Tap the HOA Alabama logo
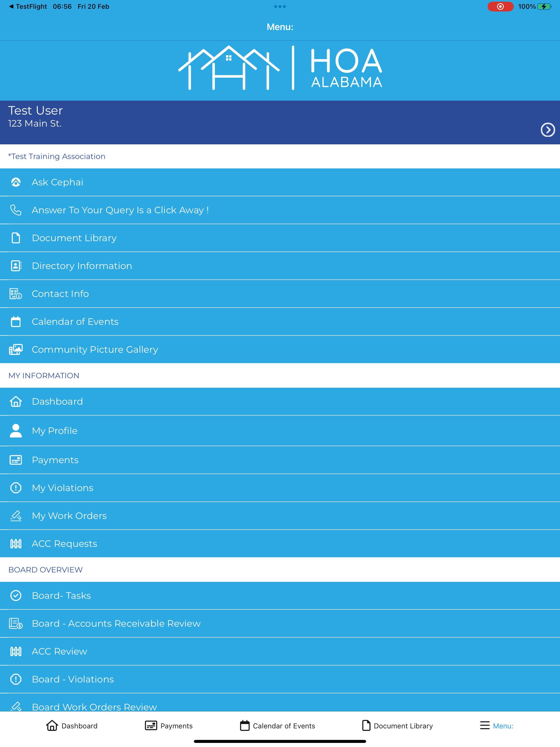Image resolution: width=560 pixels, height=747 pixels. (x=280, y=68)
